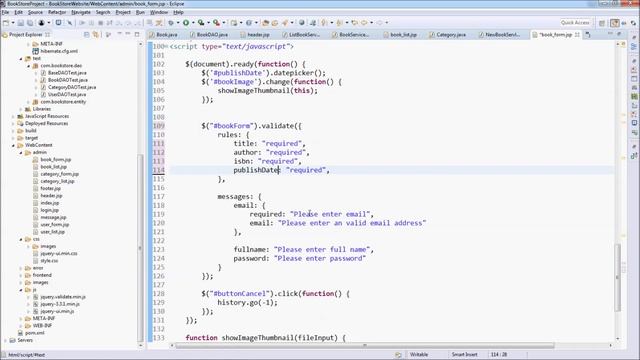
Task: Show the hidden editor tabs list
Action: (588, 35)
